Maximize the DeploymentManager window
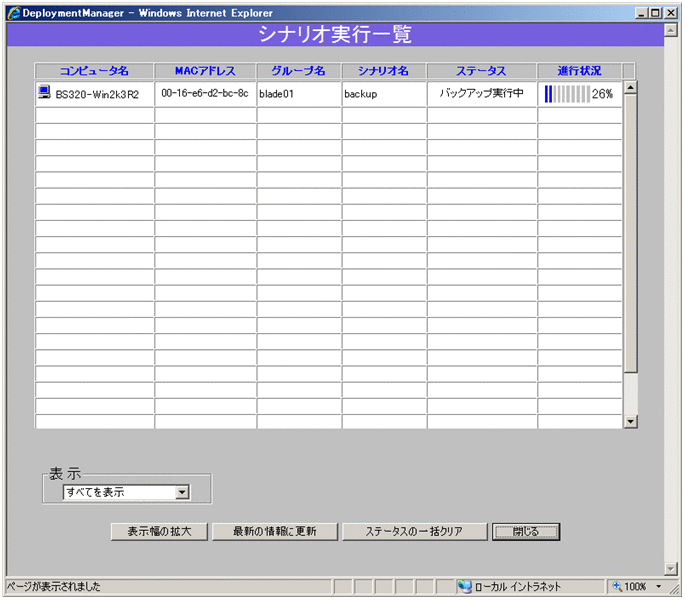The image size is (685, 600). tap(655, 13)
